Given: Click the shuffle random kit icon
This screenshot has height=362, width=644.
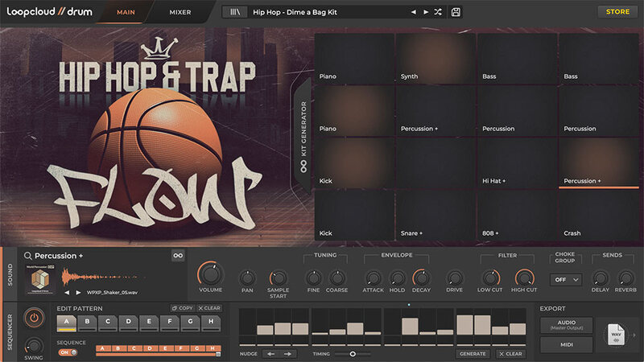Looking at the screenshot, I should coord(437,12).
